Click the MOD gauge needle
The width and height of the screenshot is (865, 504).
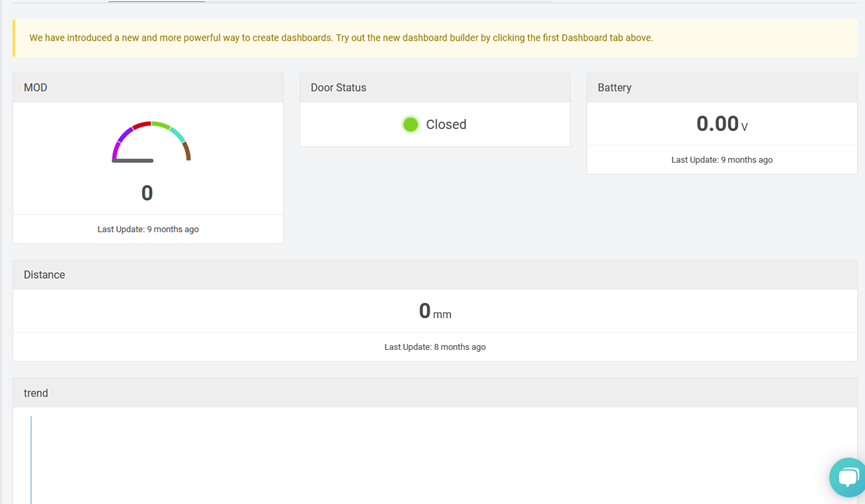tap(132, 160)
